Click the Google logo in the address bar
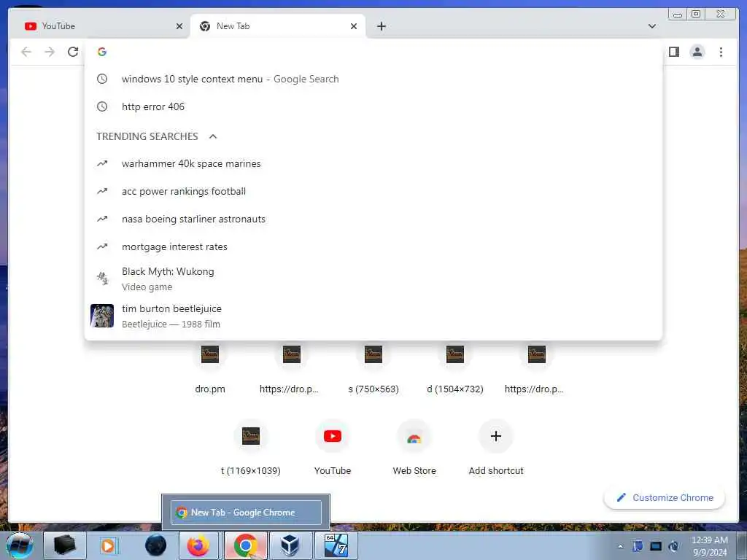Screen dimensions: 747x560 [102, 52]
